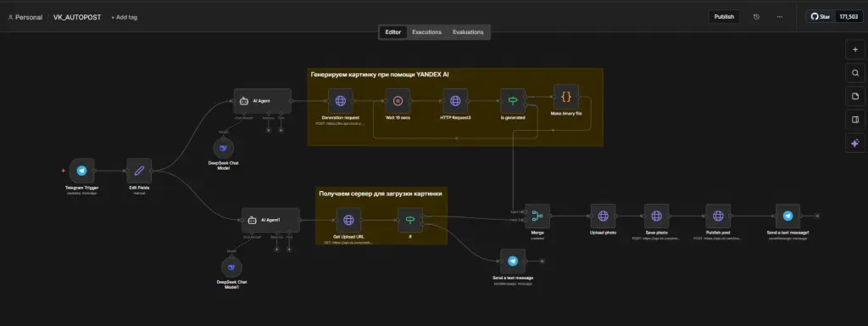Open the workflow history icon
The height and width of the screenshot is (326, 868).
(756, 17)
